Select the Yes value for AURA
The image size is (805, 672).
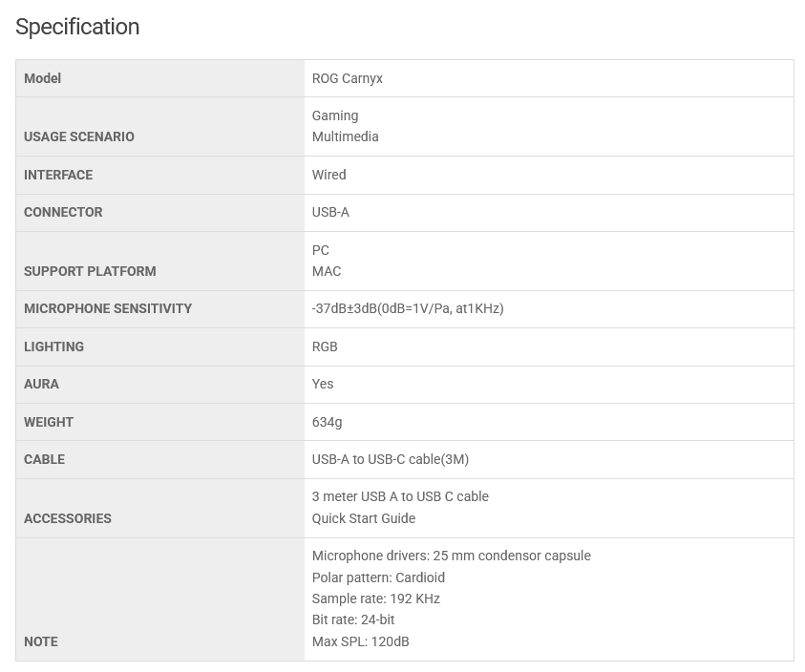(323, 384)
